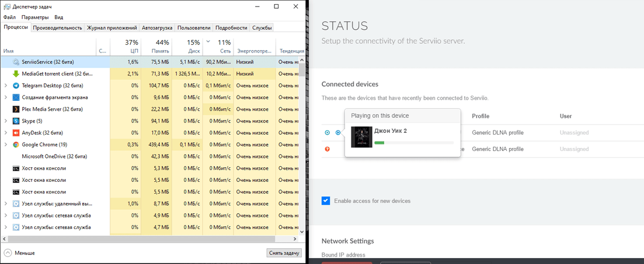
Task: Sort processes by ЦП column header
Action: (126, 47)
